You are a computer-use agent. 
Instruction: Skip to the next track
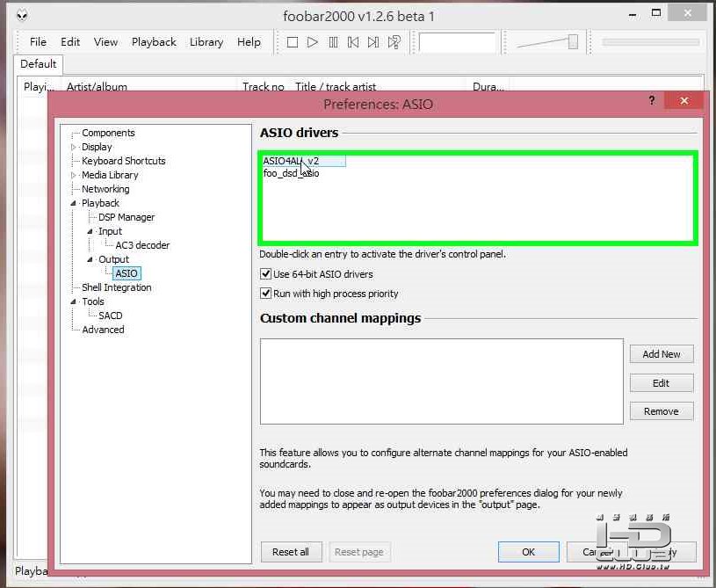[373, 42]
